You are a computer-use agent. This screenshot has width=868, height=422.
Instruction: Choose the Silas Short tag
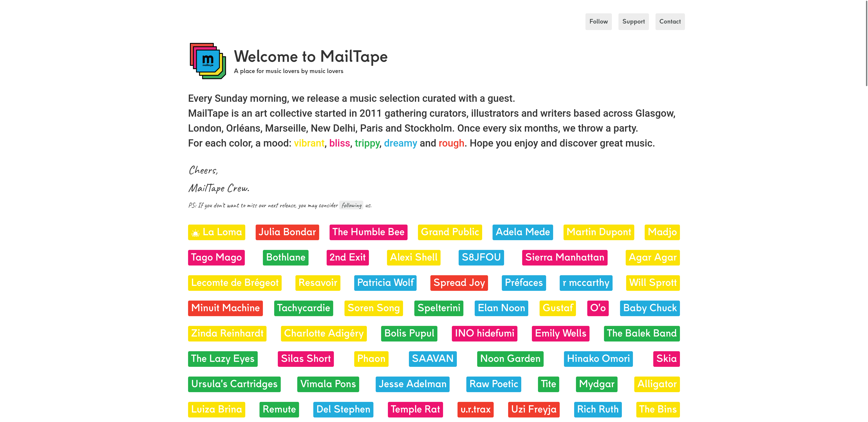306,359
